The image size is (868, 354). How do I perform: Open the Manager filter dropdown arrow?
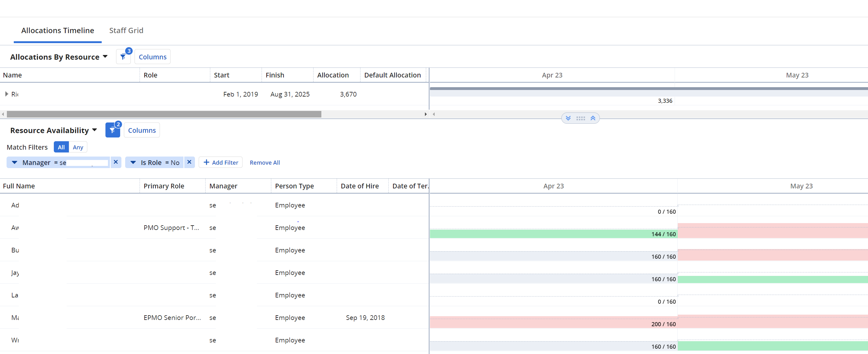[14, 162]
